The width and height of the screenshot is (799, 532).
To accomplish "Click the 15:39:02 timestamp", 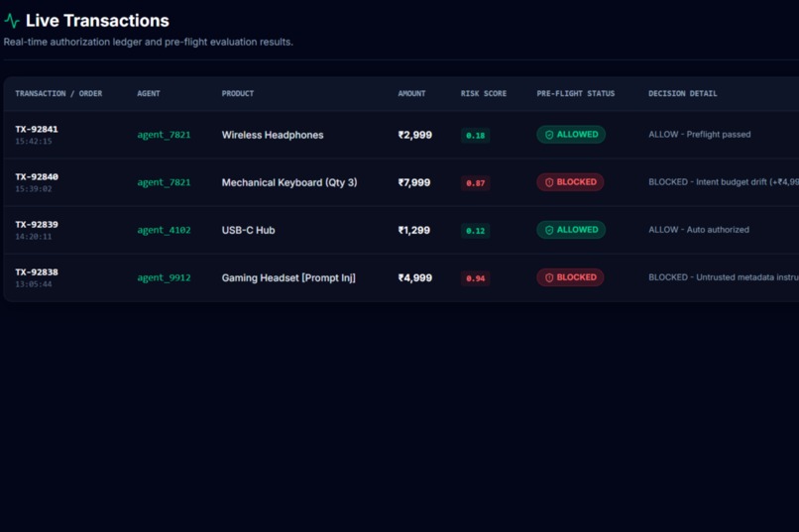I will 33,189.
